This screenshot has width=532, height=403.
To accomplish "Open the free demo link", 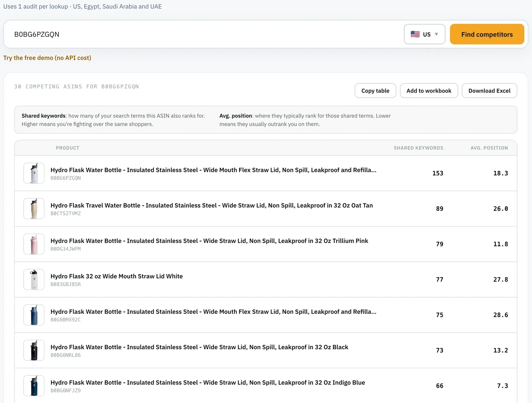I will coord(47,58).
